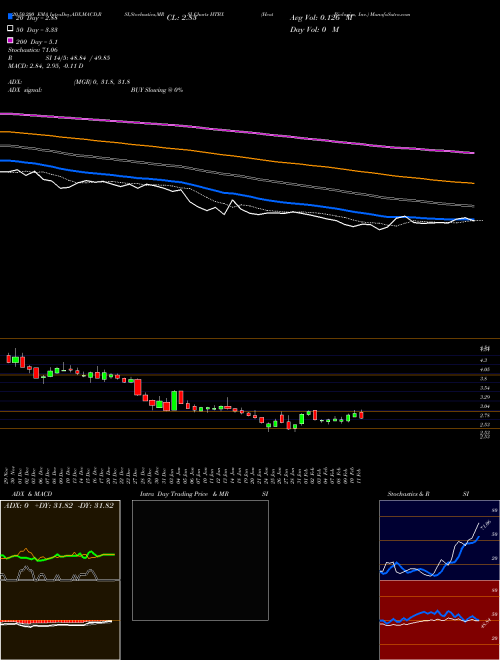The width and height of the screenshot is (500, 660).
Task: Select the '20 Day - 2.88' legend text
Action: [x=37, y=18]
